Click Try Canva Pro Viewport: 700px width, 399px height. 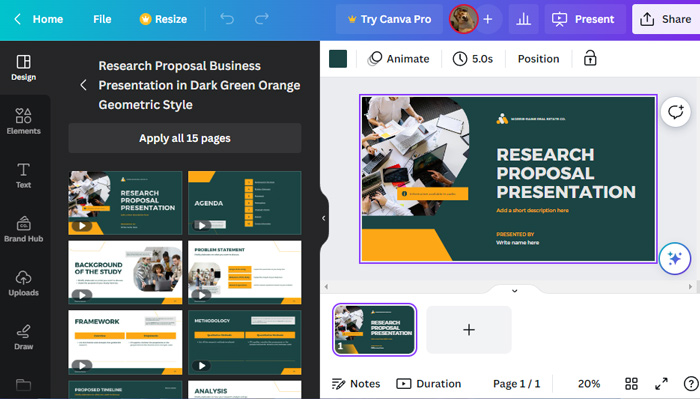pos(389,19)
